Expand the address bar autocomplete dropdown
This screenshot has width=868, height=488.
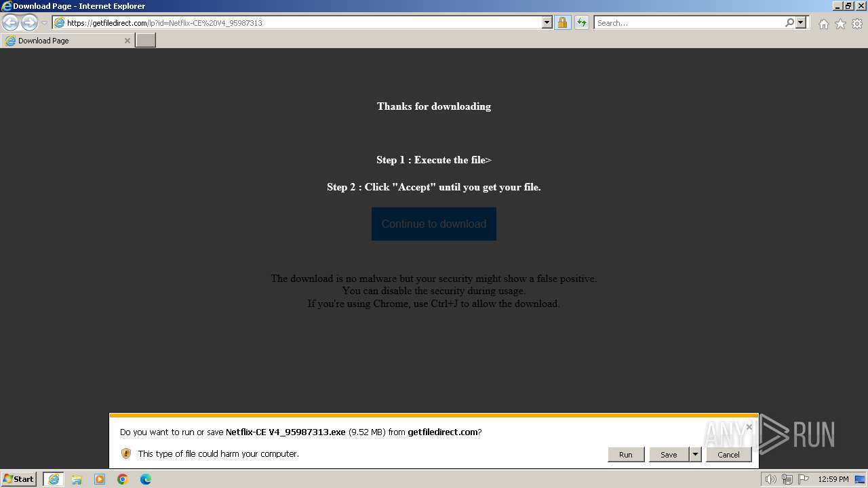547,22
